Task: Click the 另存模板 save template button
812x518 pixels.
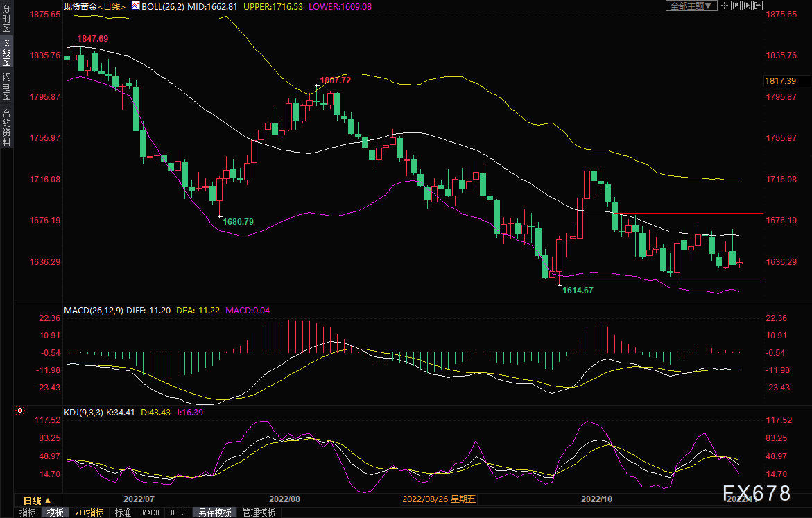Action: [215, 512]
